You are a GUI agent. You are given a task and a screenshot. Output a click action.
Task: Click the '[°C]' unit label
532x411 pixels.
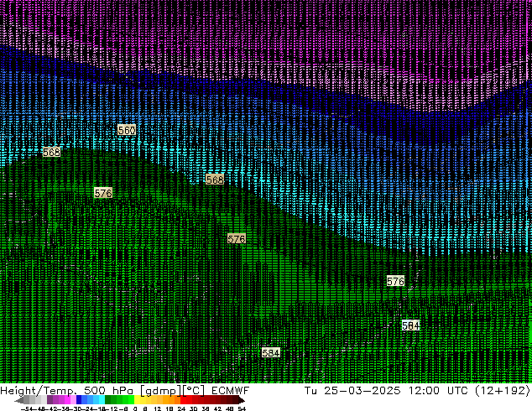pos(194,391)
